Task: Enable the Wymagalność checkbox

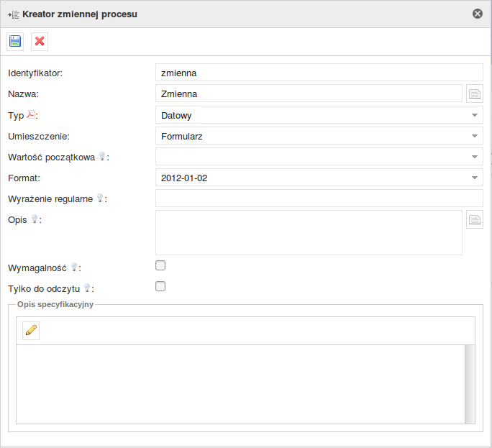Action: [x=160, y=265]
